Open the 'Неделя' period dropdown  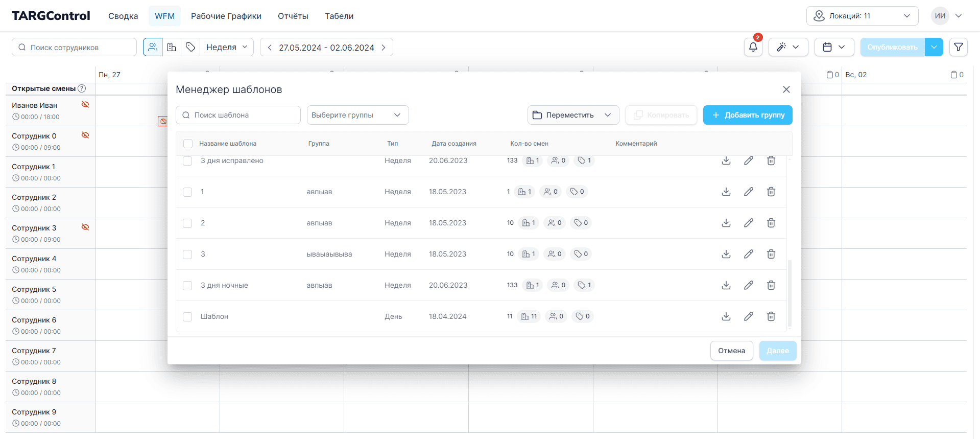(226, 47)
